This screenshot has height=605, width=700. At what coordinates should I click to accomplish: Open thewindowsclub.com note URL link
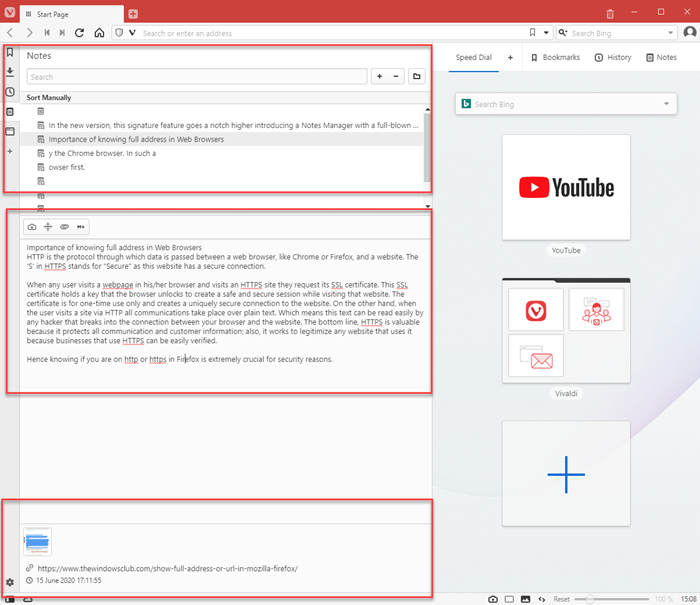(167, 568)
